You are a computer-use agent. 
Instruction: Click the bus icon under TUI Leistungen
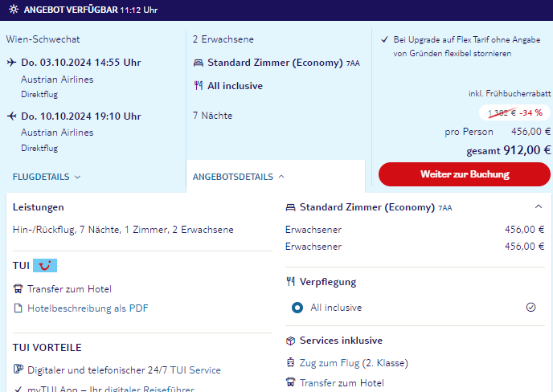coord(18,289)
